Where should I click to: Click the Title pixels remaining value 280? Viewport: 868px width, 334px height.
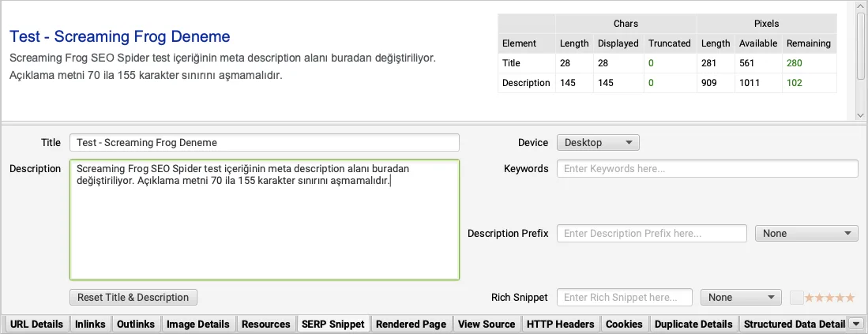[x=794, y=63]
